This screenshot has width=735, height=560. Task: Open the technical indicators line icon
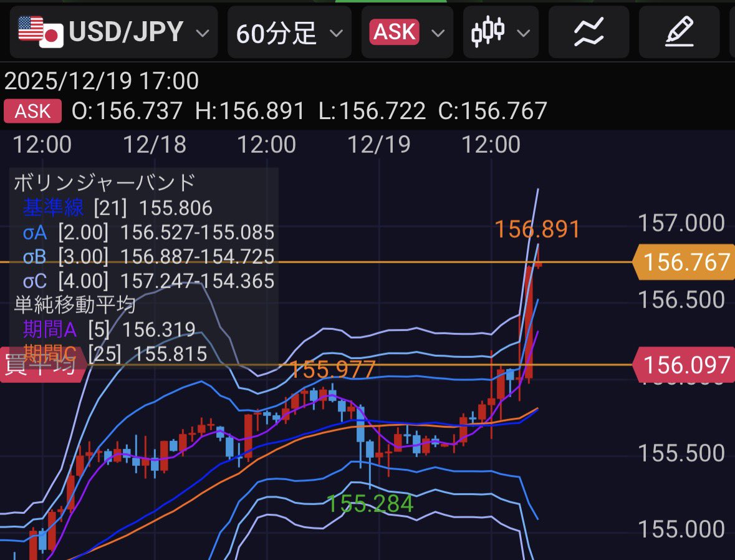[x=588, y=32]
